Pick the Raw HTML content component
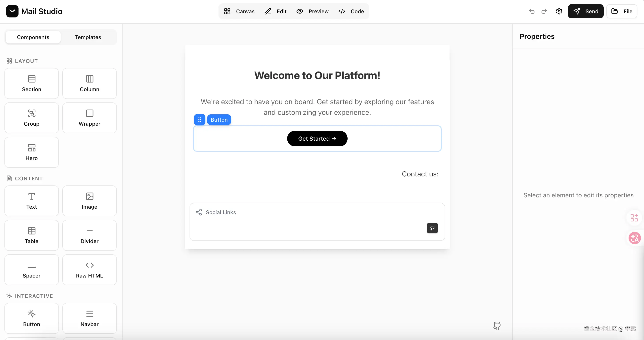Screen dimensions: 644x340 pyautogui.click(x=89, y=270)
